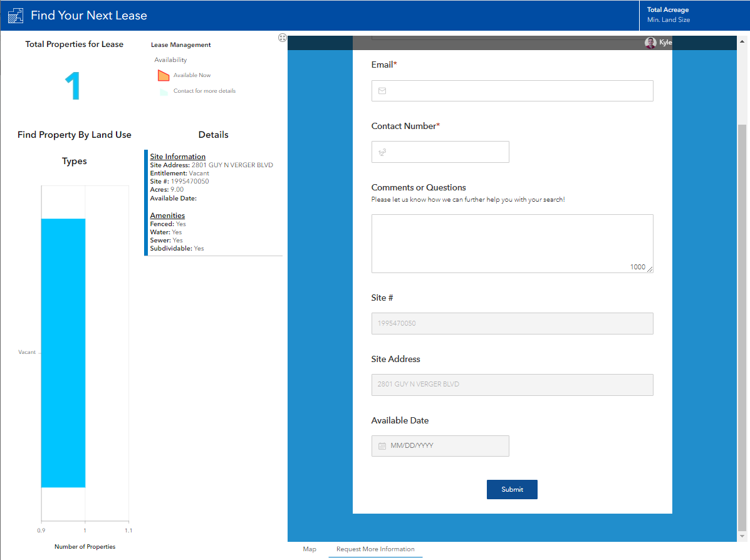Submit the request form
Image resolution: width=750 pixels, height=560 pixels.
click(512, 489)
